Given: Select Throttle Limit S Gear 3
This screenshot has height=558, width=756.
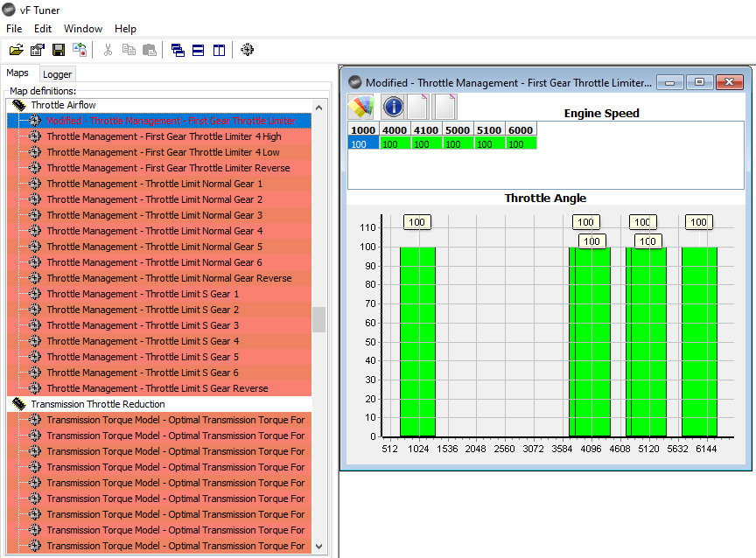Looking at the screenshot, I should click(x=143, y=325).
